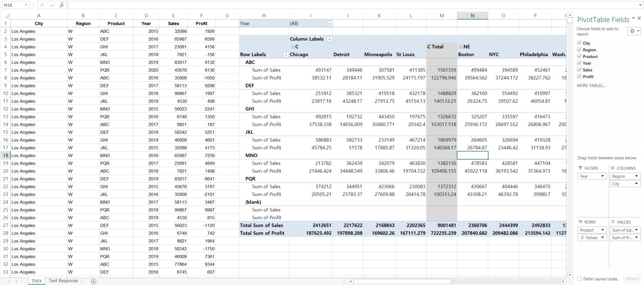This screenshot has height=285, width=644.
Task: Open the Insert Function fx icon
Action: coord(62,5)
